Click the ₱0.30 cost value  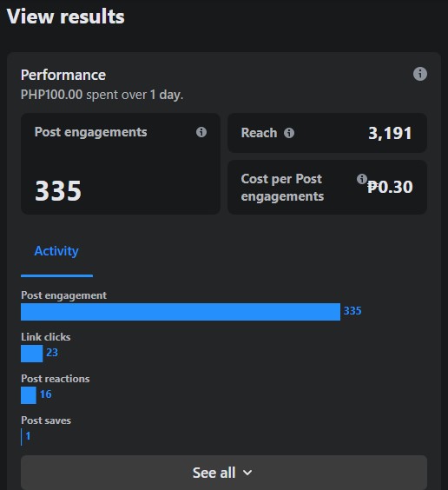coord(390,187)
